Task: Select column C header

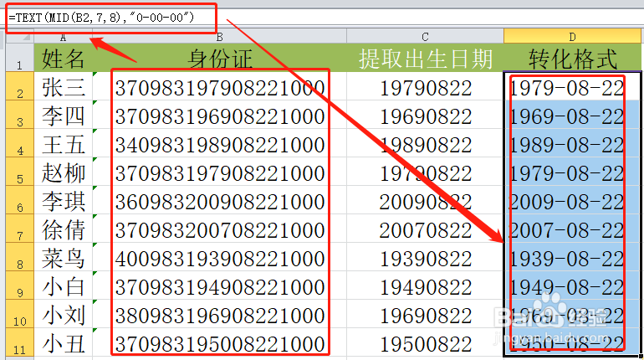Action: pyautogui.click(x=425, y=37)
